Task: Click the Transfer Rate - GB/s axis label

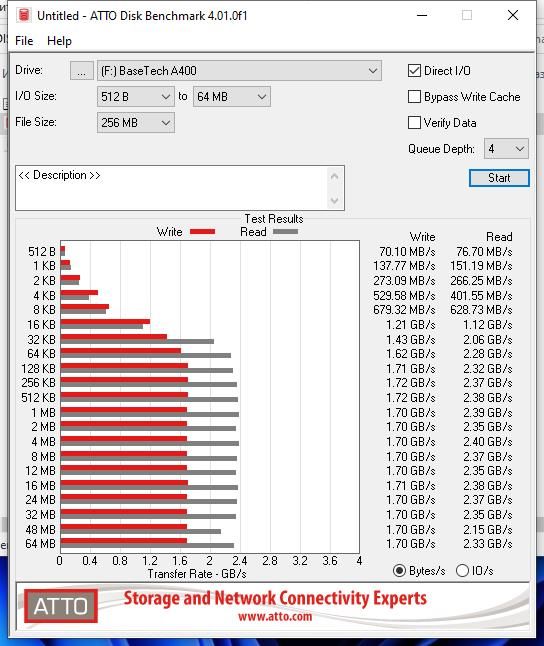Action: 197,574
